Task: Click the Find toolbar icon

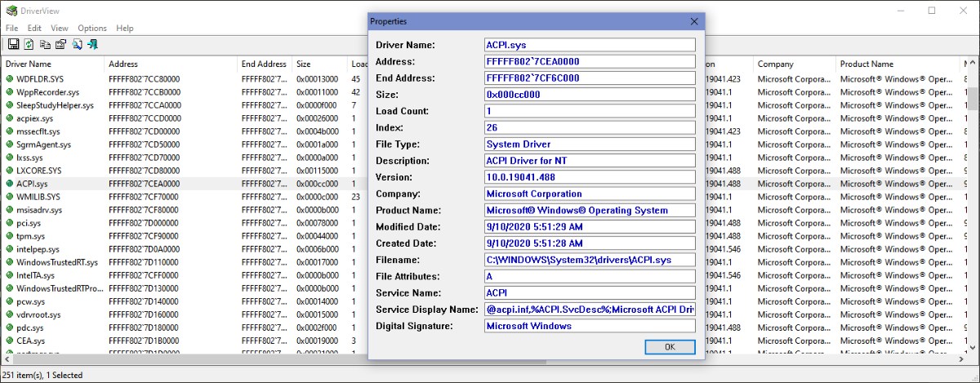Action: [x=77, y=44]
